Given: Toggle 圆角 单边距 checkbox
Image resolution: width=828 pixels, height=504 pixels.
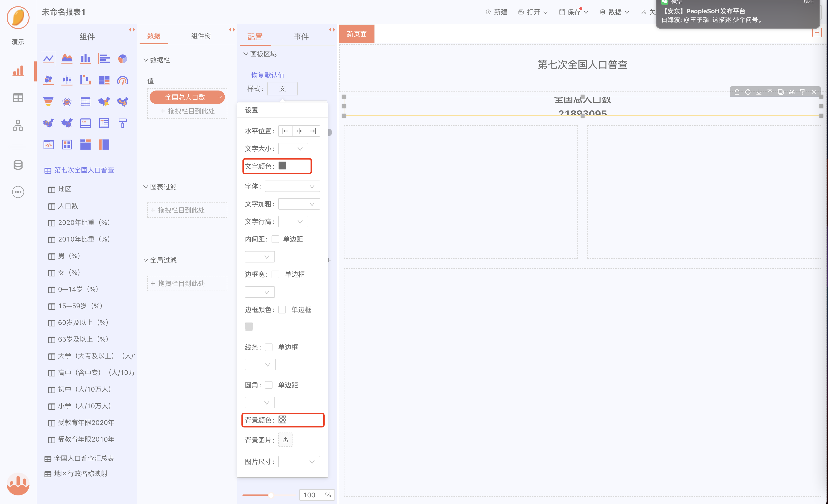Looking at the screenshot, I should 268,385.
